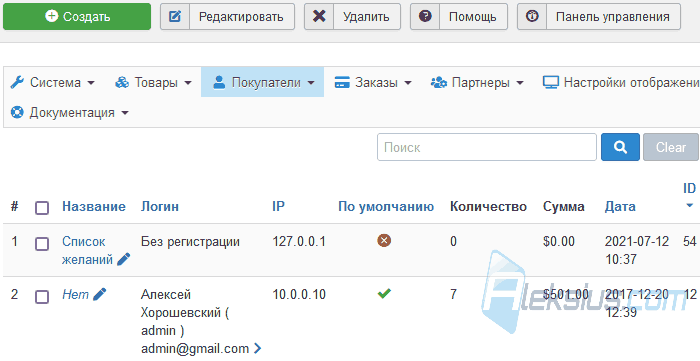Expand the Заказы dropdown caret

pyautogui.click(x=408, y=83)
